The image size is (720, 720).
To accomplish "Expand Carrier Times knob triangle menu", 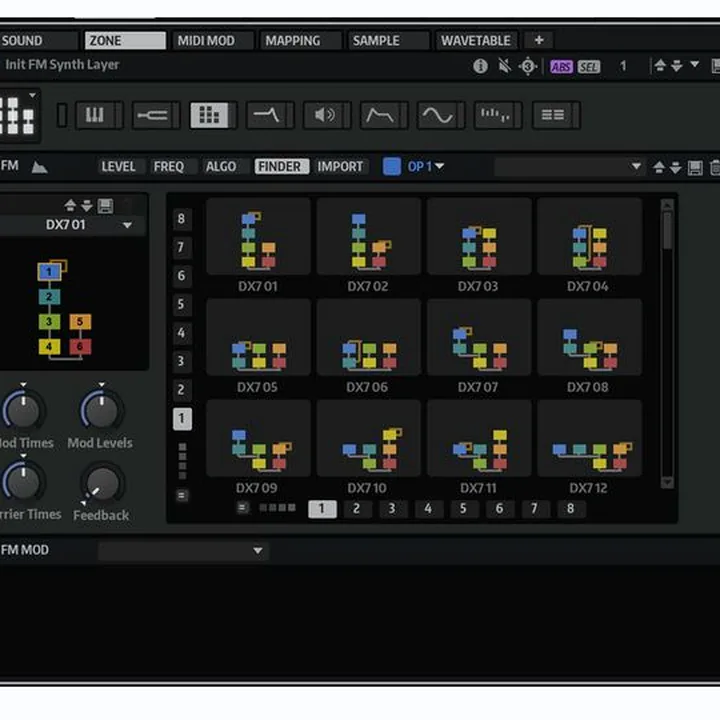I will (x=23, y=456).
